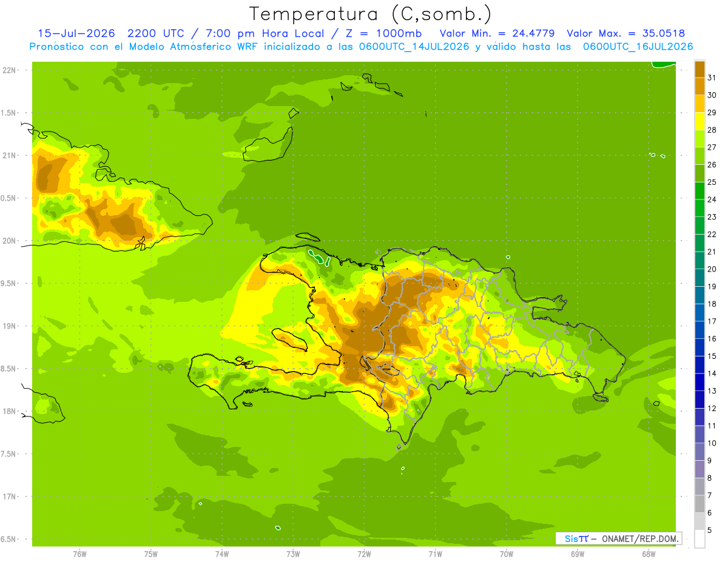Click the "71W" longitude axis label
The image size is (728, 562).
pos(435,554)
